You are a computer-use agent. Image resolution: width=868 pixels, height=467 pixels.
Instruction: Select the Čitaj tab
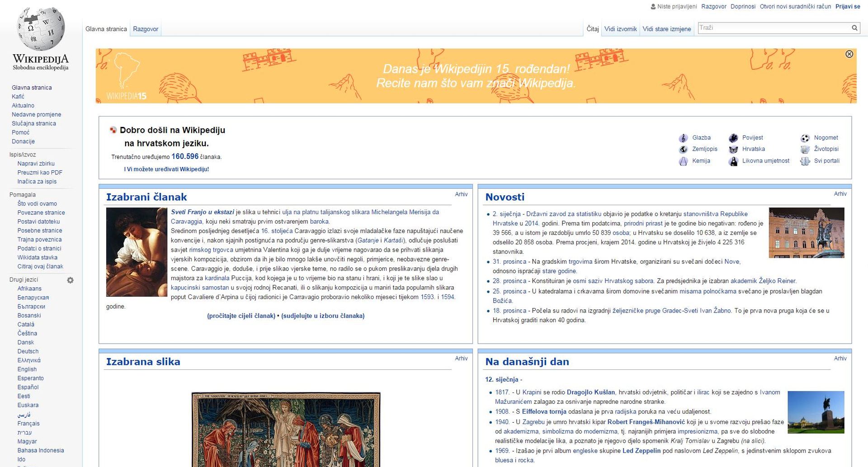click(x=593, y=29)
